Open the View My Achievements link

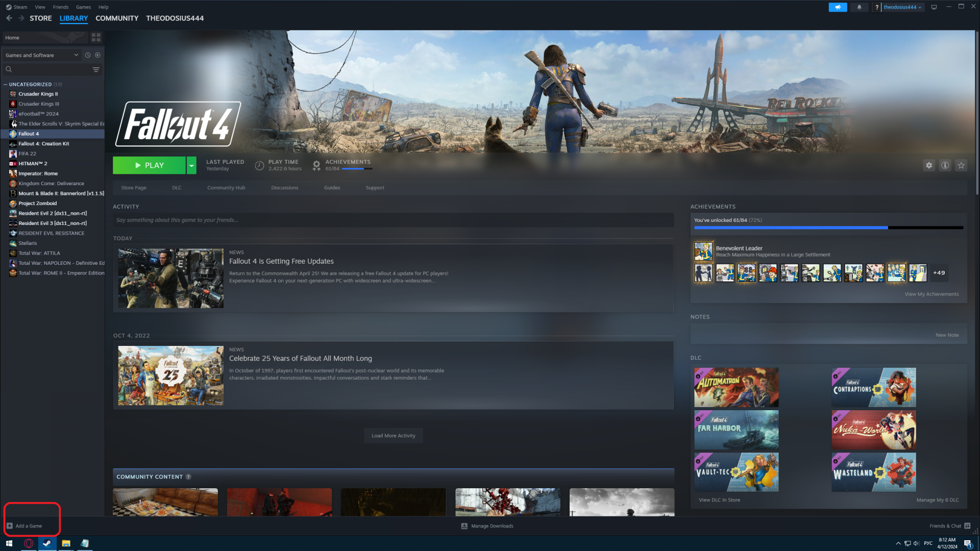click(932, 294)
